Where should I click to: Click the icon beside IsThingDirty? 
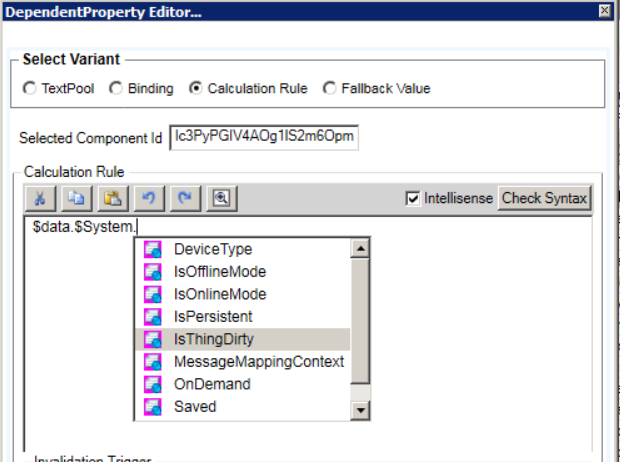(x=153, y=339)
